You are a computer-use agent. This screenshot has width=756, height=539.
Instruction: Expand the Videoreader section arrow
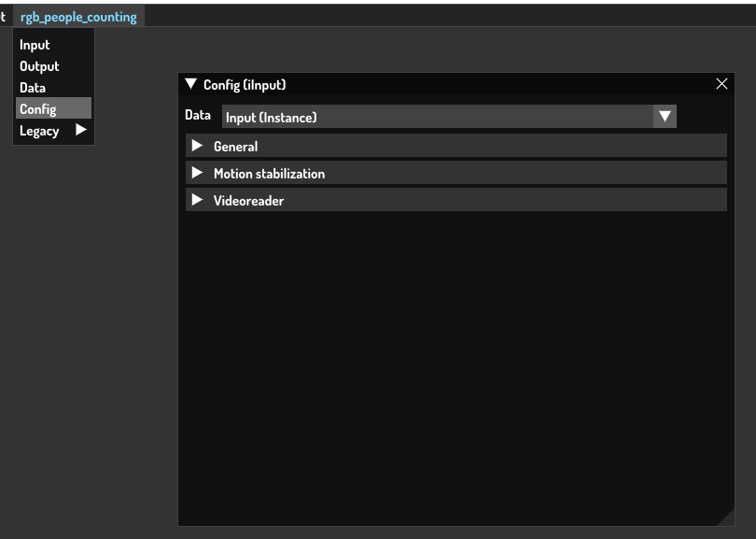[197, 200]
